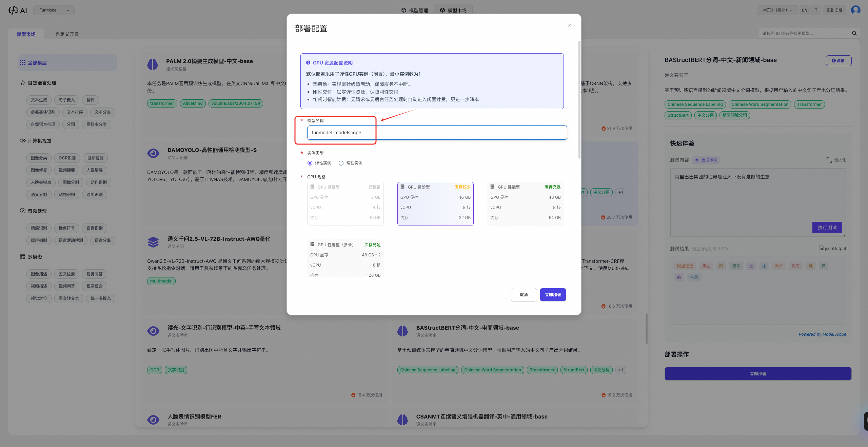Click the 取消 button
This screenshot has width=868, height=447.
pyautogui.click(x=524, y=295)
